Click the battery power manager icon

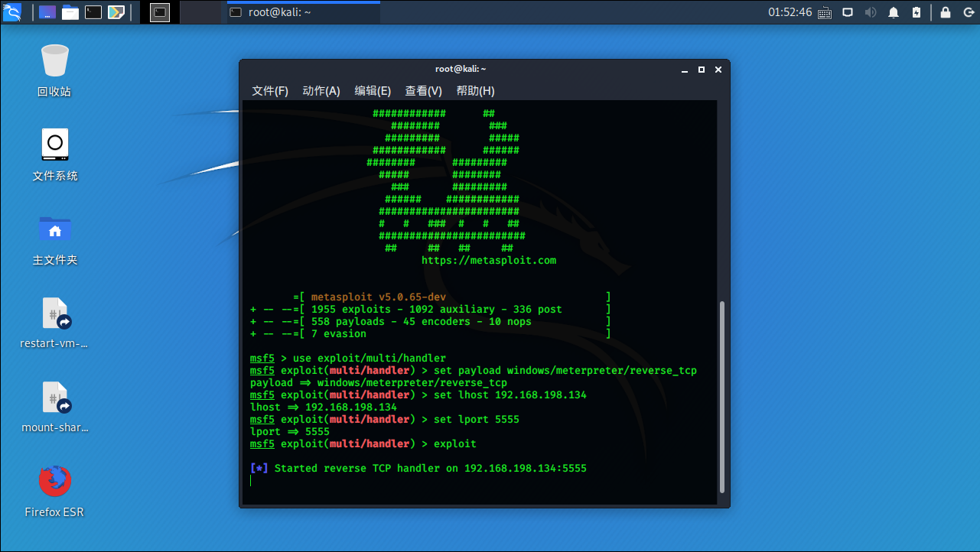(917, 12)
